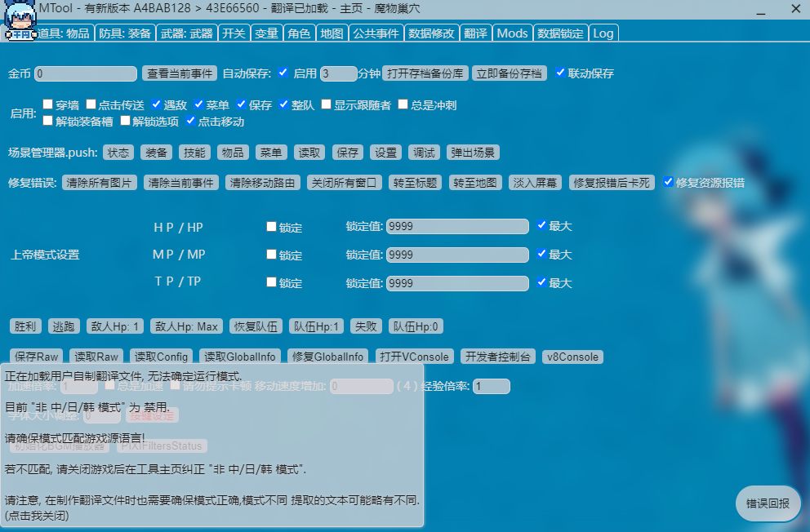810x532 pixels.
Task: Click the 队伍Hp:0 button
Action: click(416, 326)
